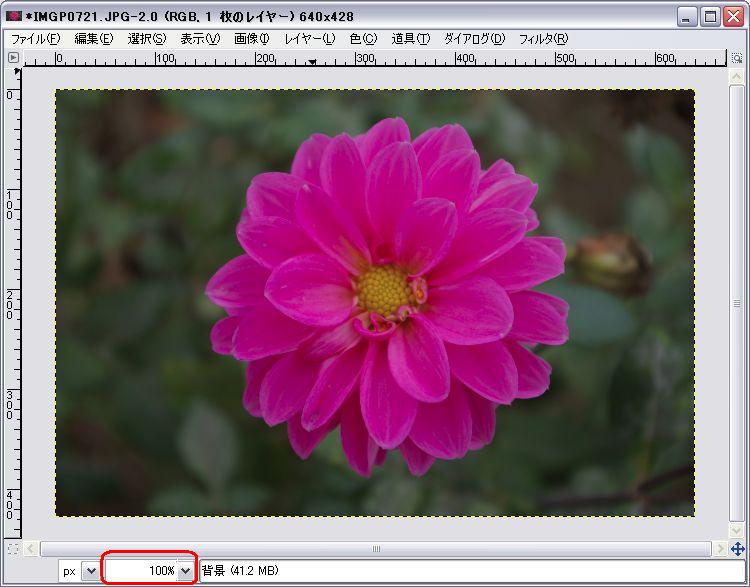Open the レイヤー(L) menu
Viewport: 750px width, 587px height.
[x=310, y=39]
